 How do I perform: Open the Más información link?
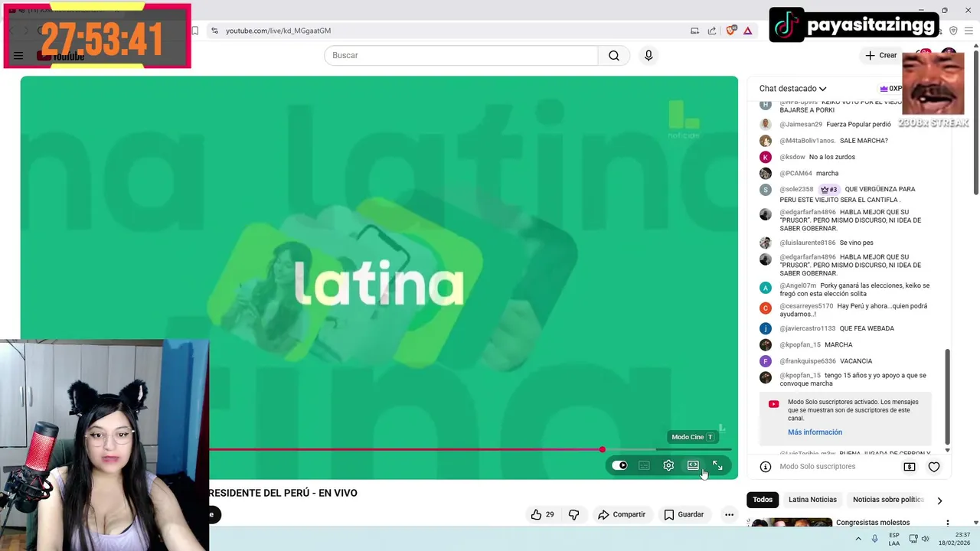pyautogui.click(x=815, y=432)
